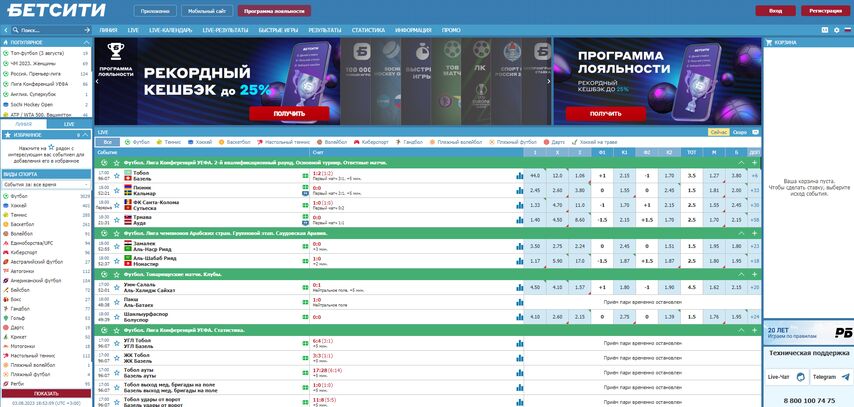Click the green field tracker icon for Тобол–Базель

(305, 176)
